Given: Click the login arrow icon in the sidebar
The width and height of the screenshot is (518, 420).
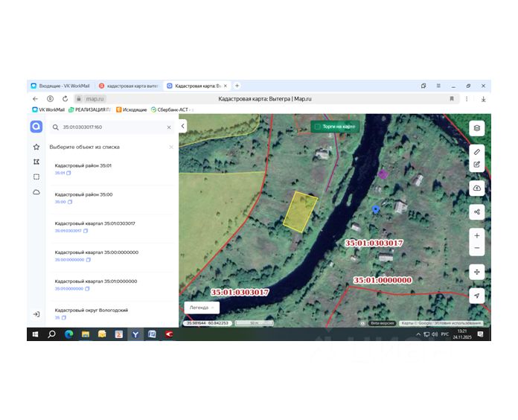Looking at the screenshot, I should 36,314.
